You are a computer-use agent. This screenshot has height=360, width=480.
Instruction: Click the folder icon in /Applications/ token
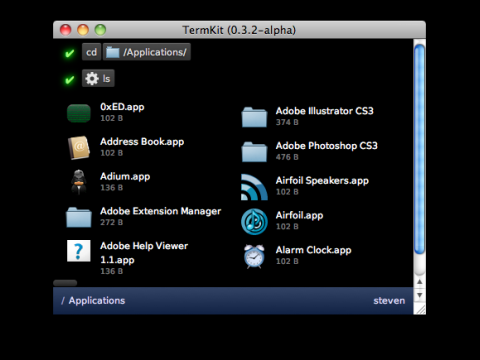[113, 52]
